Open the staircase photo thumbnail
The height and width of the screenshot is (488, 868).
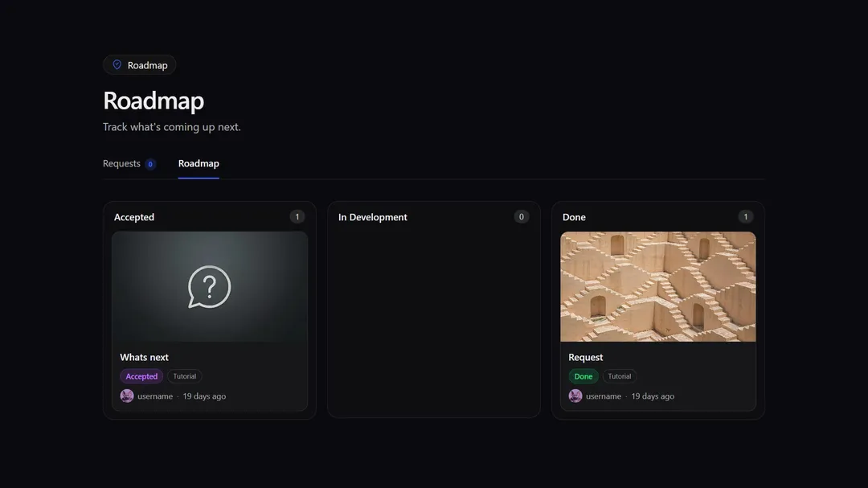coord(658,286)
